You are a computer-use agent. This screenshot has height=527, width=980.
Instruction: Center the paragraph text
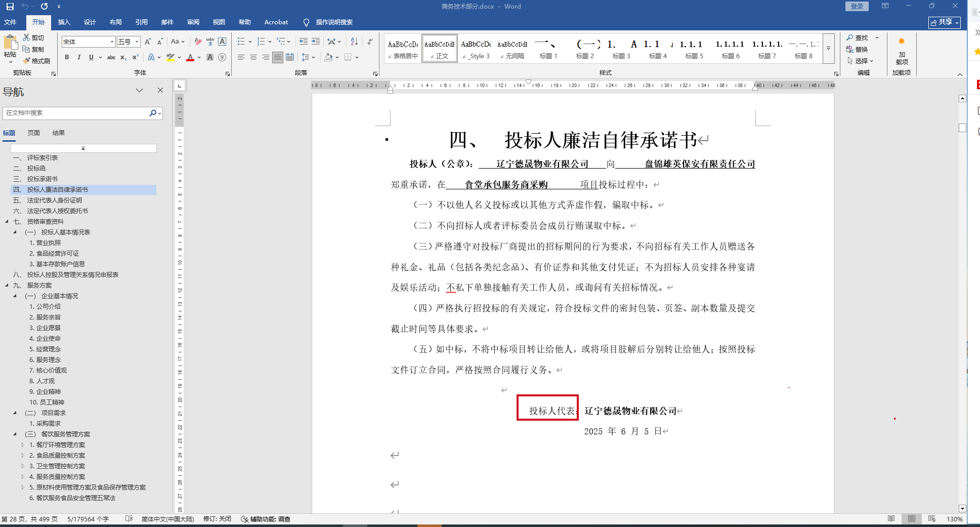coord(253,57)
